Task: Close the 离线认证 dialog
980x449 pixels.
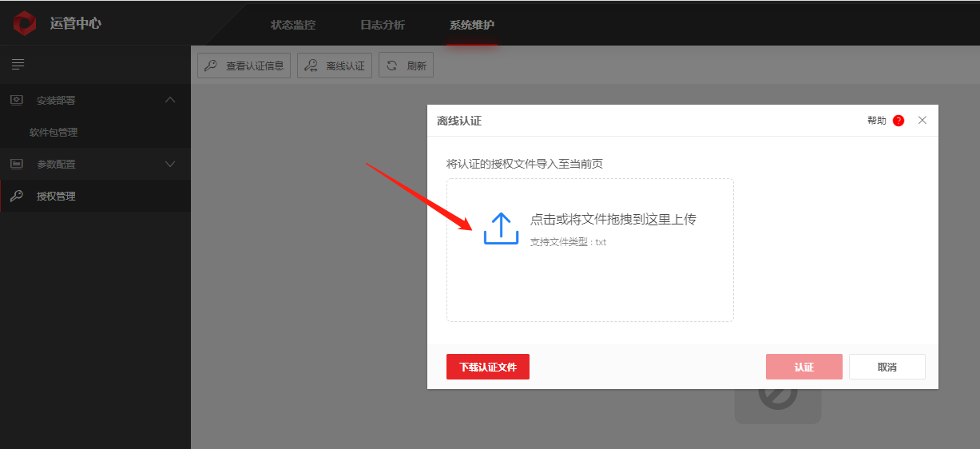Action: point(922,121)
